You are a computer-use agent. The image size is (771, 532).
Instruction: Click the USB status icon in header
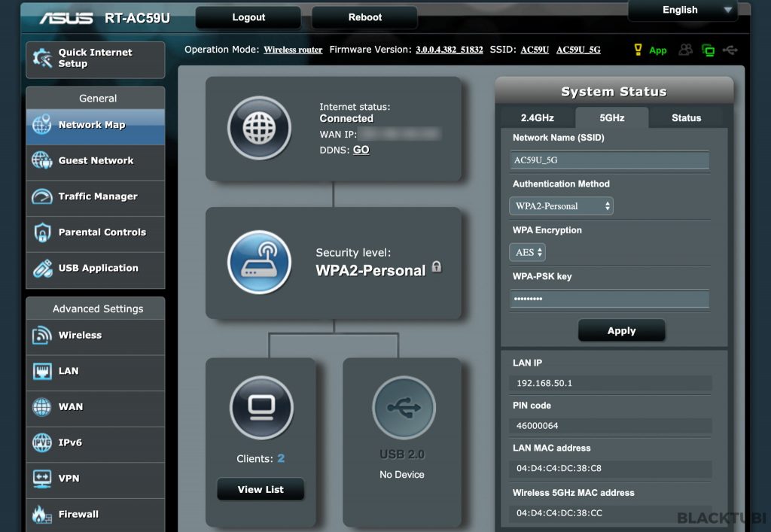pos(730,50)
